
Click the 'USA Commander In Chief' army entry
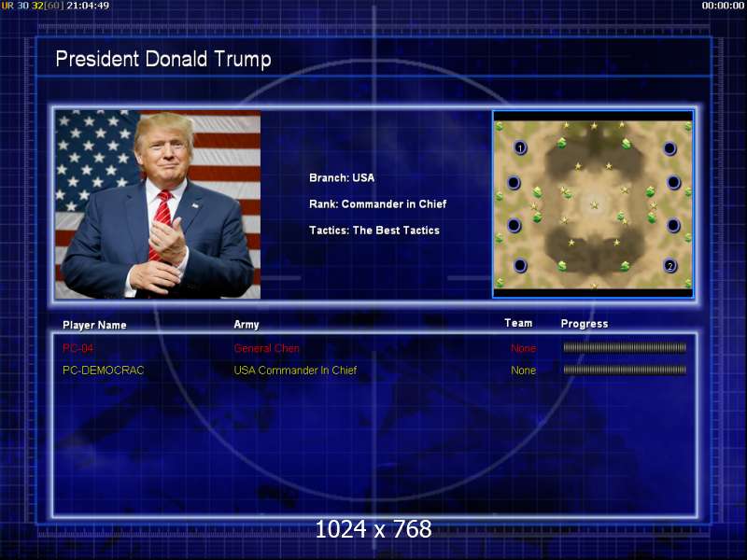(x=295, y=370)
